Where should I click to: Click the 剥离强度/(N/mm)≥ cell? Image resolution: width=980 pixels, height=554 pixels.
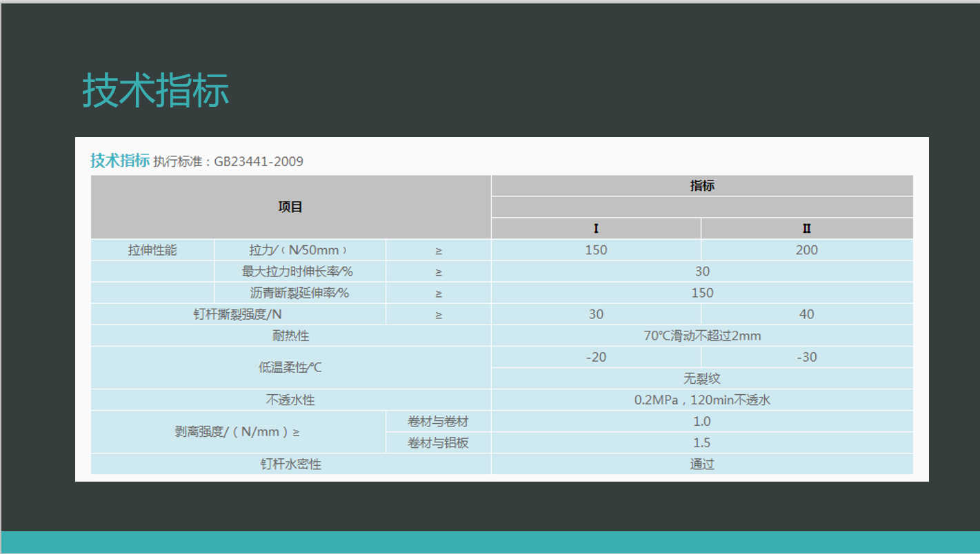click(x=238, y=432)
